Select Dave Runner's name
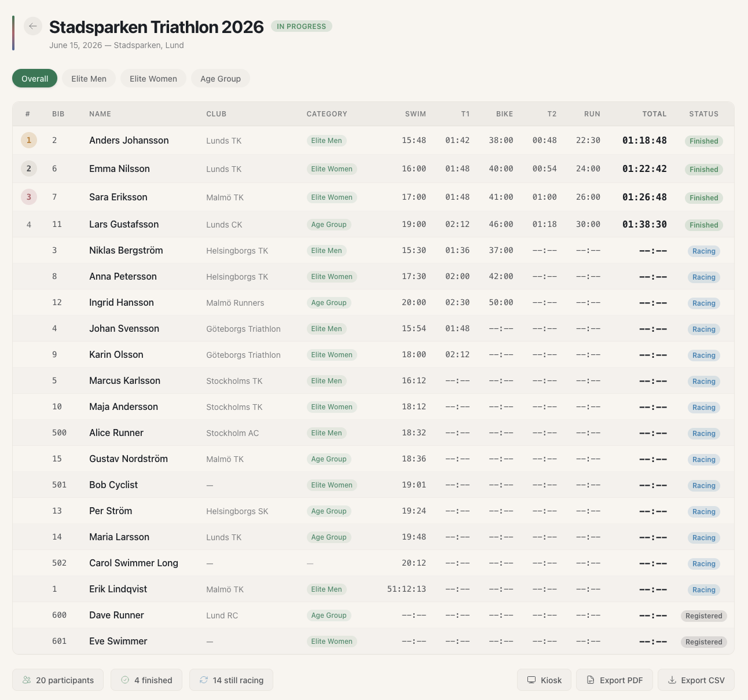This screenshot has height=700, width=748. [116, 615]
